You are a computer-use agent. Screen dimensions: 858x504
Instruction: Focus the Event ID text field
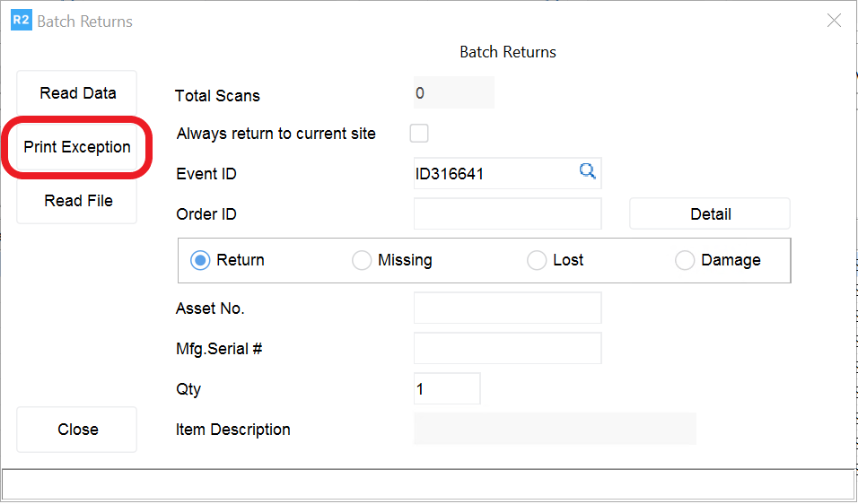494,174
